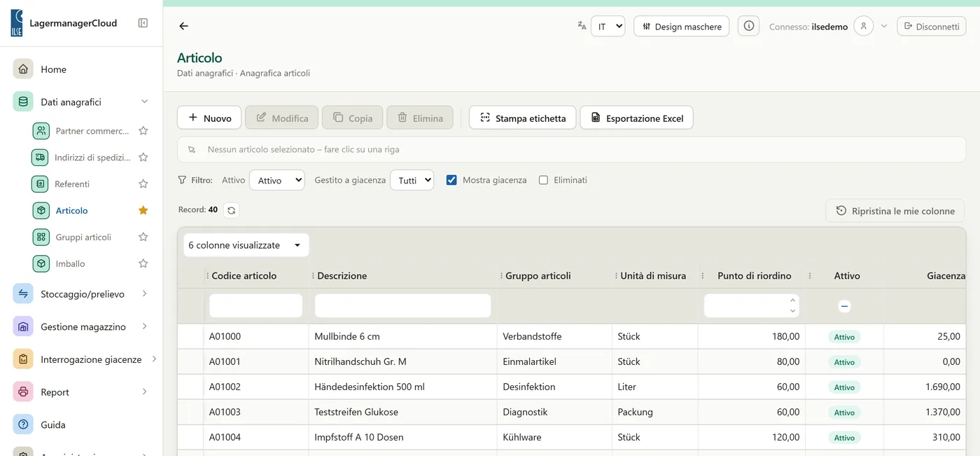Open Gruppi articoli in the sidebar

click(x=83, y=237)
